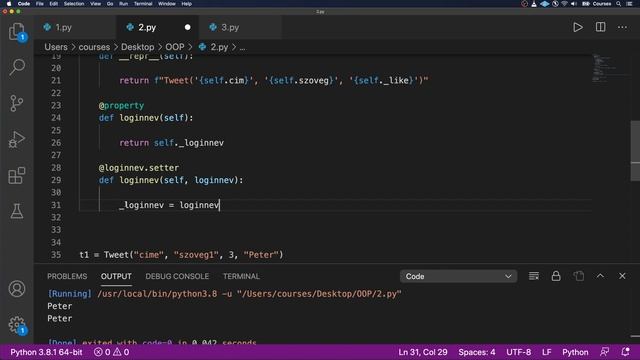Open the Accounts menu icon
The image size is (640, 360).
click(x=17, y=289)
